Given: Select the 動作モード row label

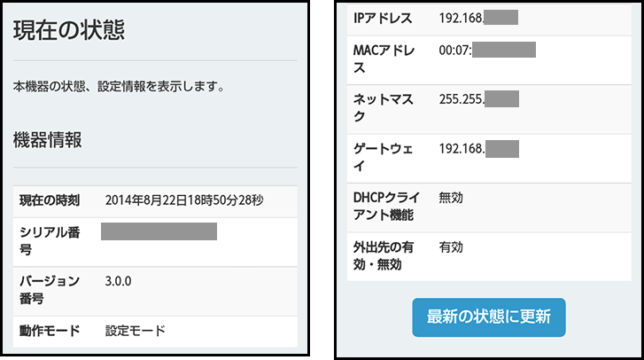Looking at the screenshot, I should tap(50, 331).
